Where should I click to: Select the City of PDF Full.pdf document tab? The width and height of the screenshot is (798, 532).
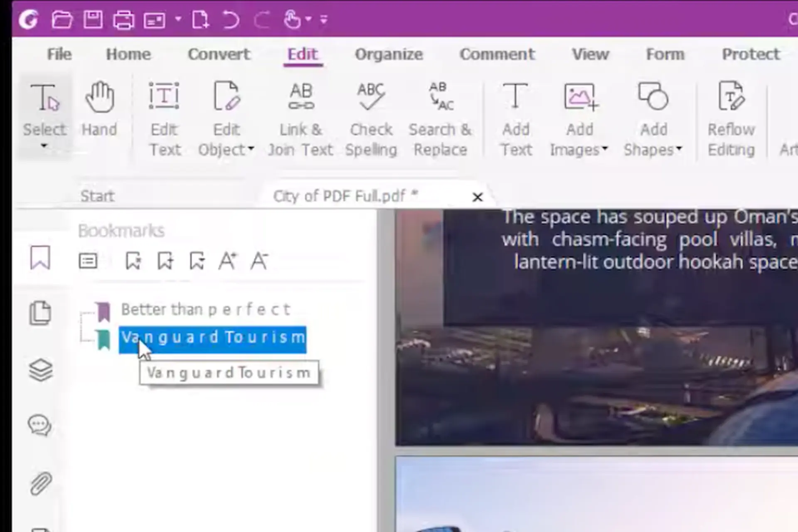(x=345, y=196)
